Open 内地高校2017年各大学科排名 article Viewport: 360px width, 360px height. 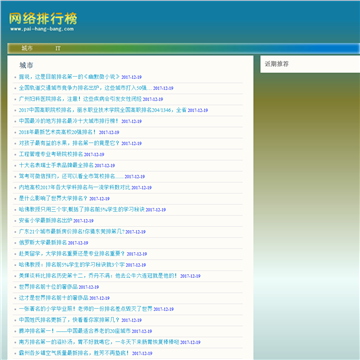74,187
